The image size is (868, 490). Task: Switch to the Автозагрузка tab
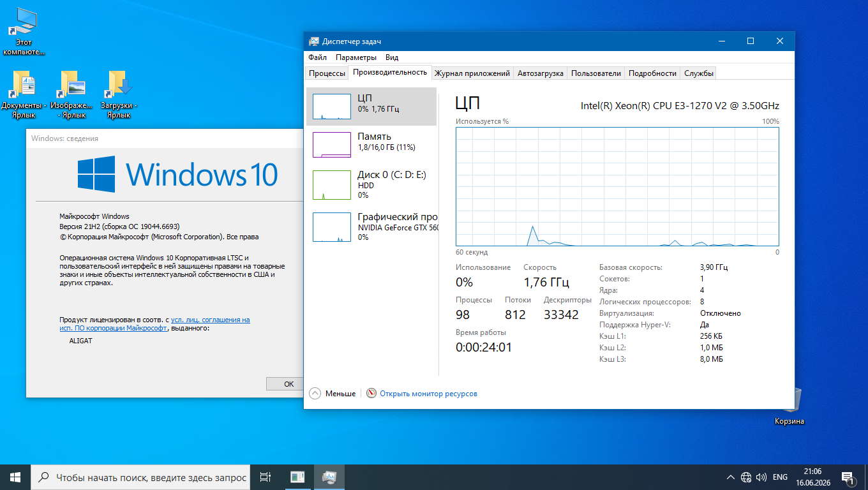[541, 73]
